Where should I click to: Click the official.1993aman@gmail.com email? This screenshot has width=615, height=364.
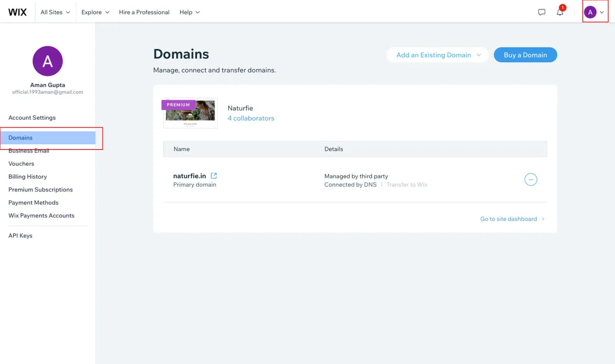[x=48, y=92]
